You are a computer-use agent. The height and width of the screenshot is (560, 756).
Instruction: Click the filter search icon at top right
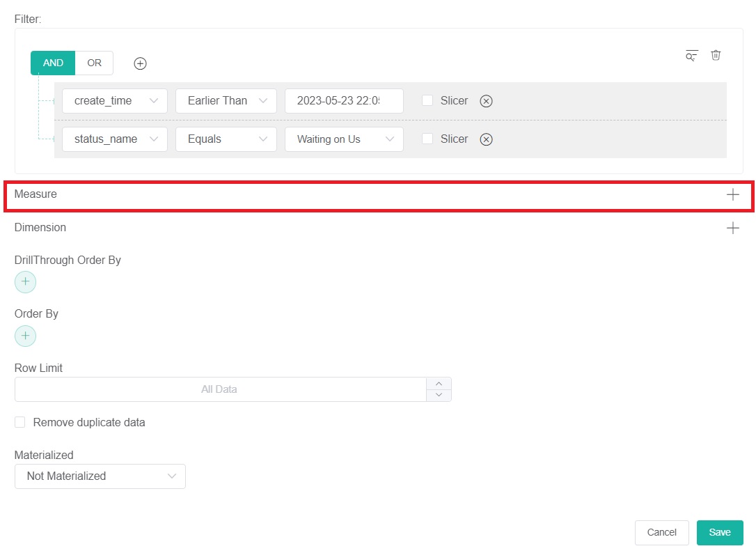[691, 56]
